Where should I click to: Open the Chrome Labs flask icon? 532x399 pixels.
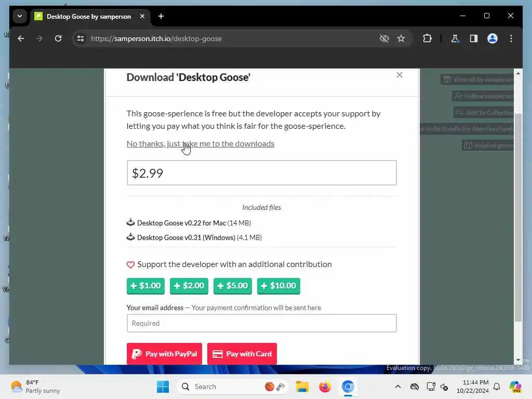455,38
